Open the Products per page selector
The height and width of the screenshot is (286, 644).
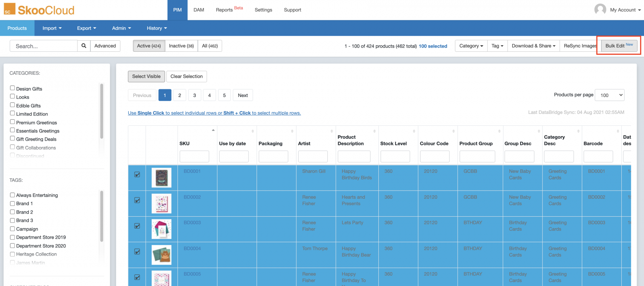click(x=609, y=95)
